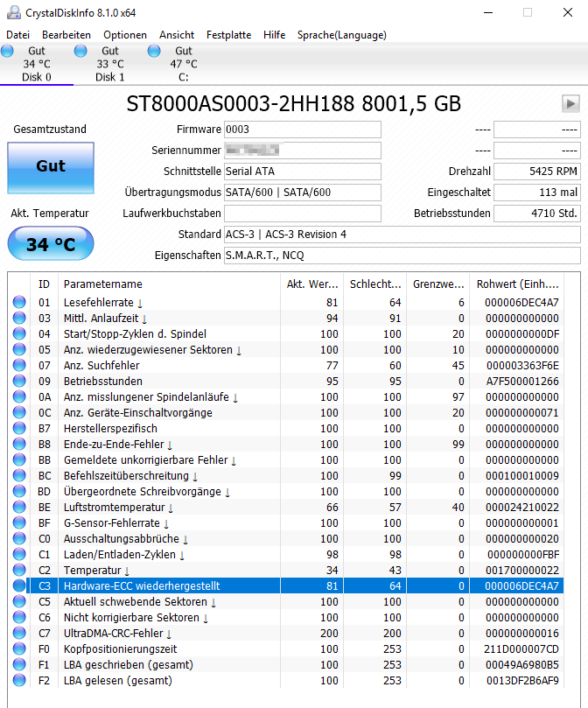Open the Bearbeiten menu
Screen dimensions: 588x708
pos(66,35)
